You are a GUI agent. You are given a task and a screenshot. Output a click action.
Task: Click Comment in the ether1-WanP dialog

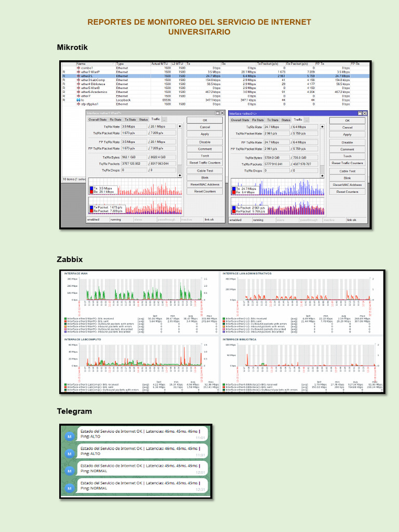click(x=205, y=149)
